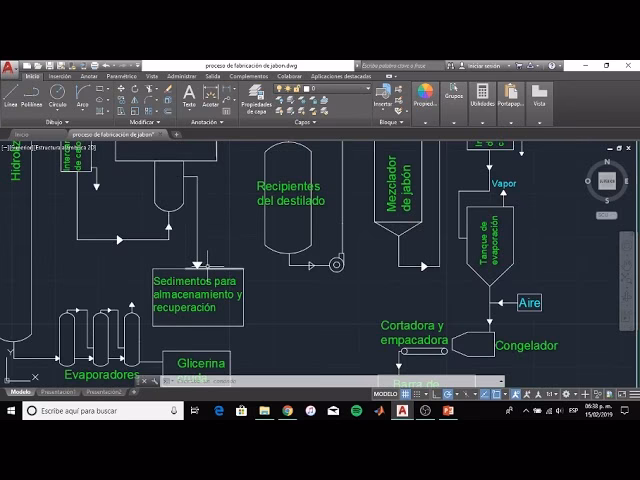Viewport: 640px width, 480px height.
Task: Open the Presentación1 layout tab
Action: 57,393
